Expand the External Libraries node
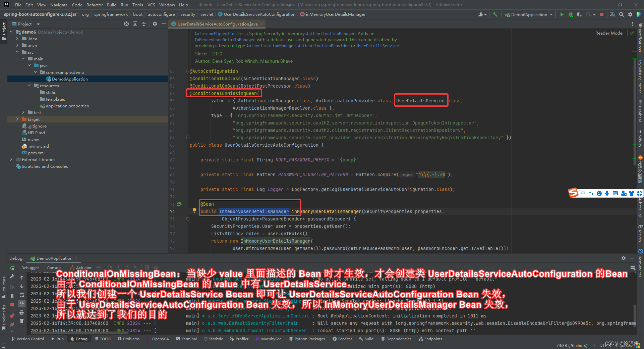 [x=11, y=159]
